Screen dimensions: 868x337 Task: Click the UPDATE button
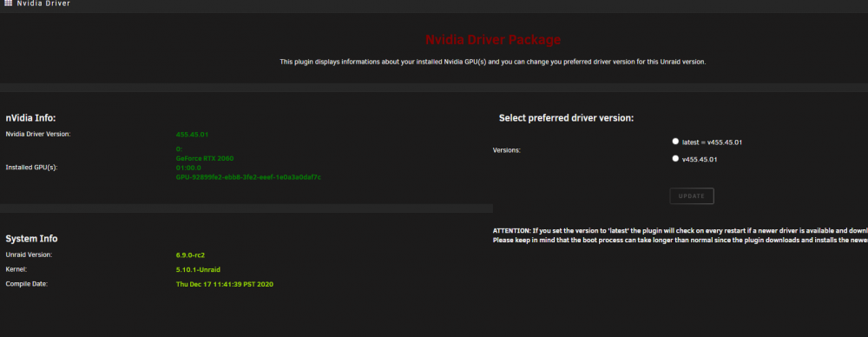tap(692, 196)
